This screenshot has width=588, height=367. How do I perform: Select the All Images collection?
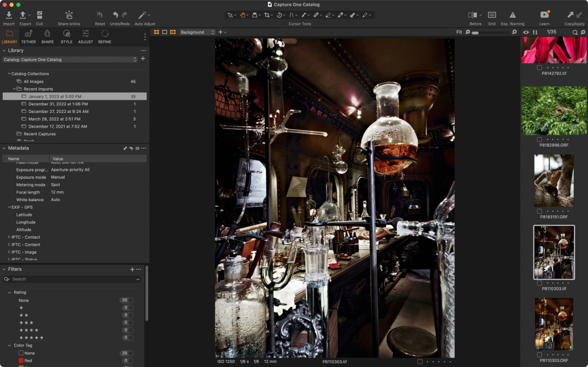(33, 81)
